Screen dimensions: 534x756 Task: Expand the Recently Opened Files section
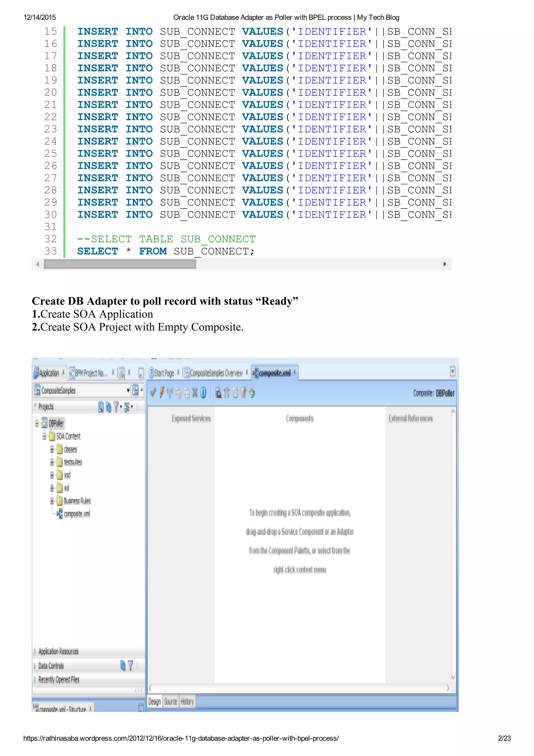35,680
